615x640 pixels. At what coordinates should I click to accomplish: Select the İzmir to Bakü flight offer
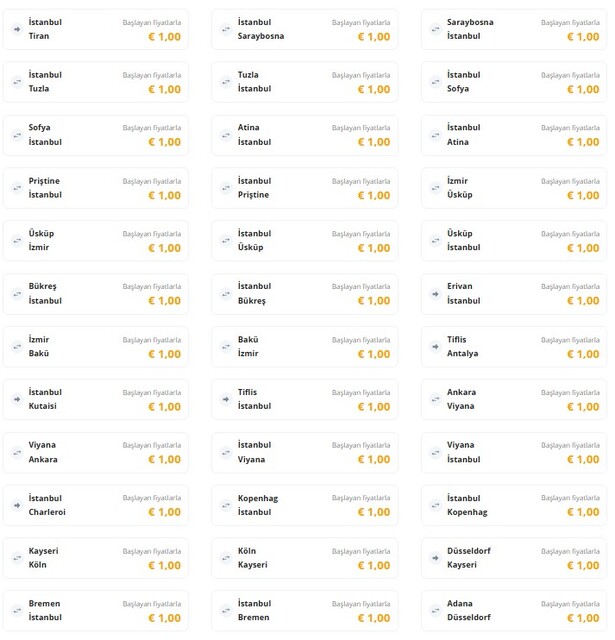click(x=96, y=347)
